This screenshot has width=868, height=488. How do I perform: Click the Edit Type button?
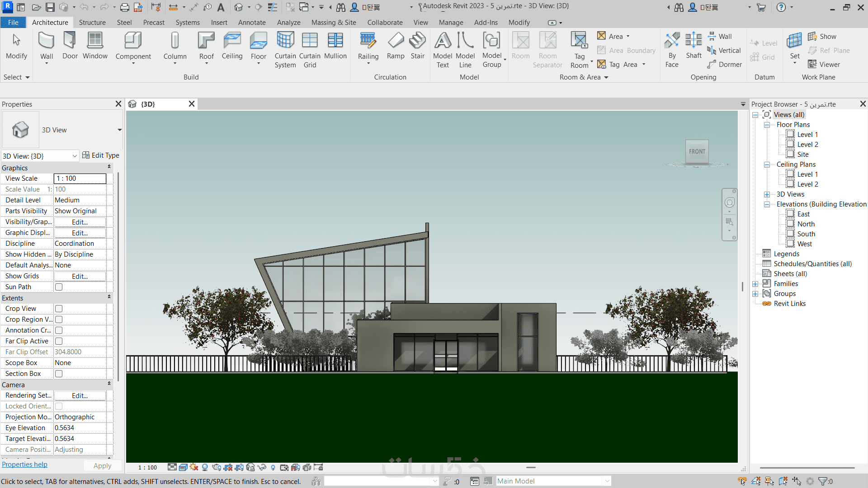click(x=101, y=155)
